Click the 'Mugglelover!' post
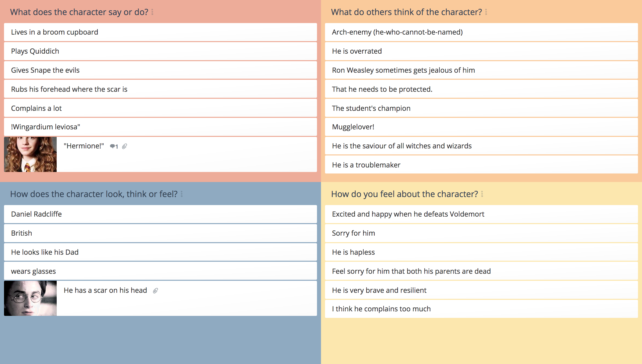Screen dimensions: 642x364 pyautogui.click(x=481, y=127)
